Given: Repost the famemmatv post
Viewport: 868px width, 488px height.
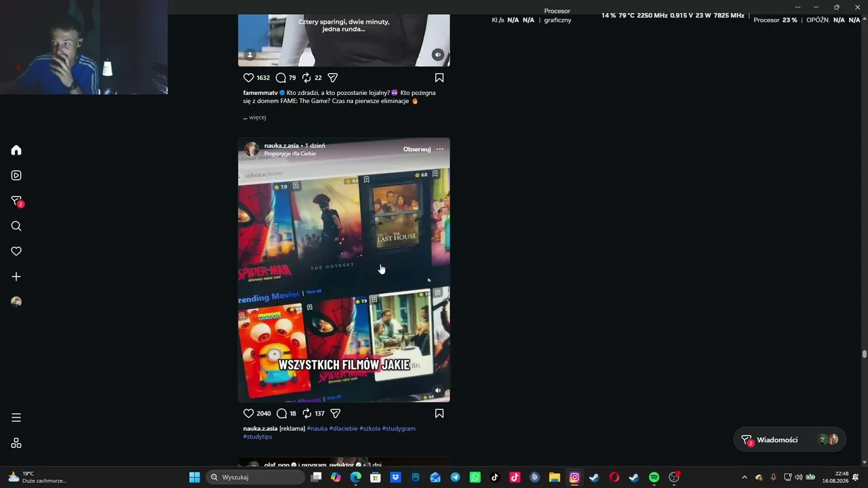Looking at the screenshot, I should click(307, 78).
